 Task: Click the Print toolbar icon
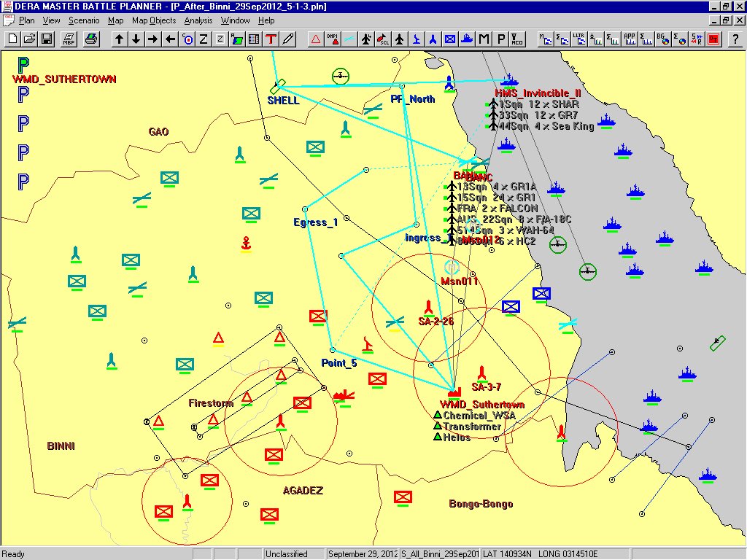click(x=90, y=39)
